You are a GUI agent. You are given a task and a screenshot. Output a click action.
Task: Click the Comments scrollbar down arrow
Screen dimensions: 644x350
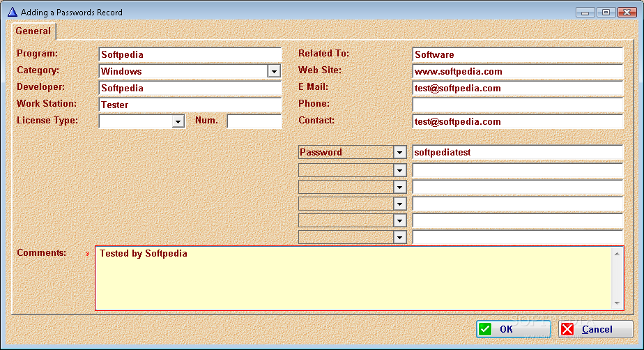coord(617,303)
